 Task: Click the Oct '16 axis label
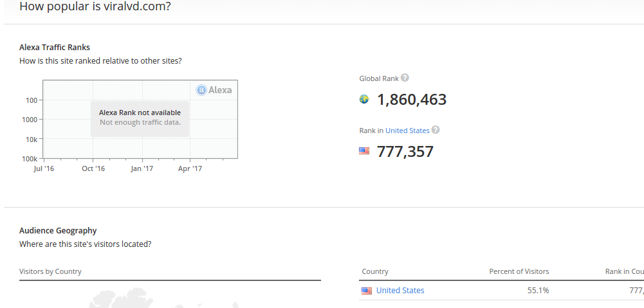(93, 168)
